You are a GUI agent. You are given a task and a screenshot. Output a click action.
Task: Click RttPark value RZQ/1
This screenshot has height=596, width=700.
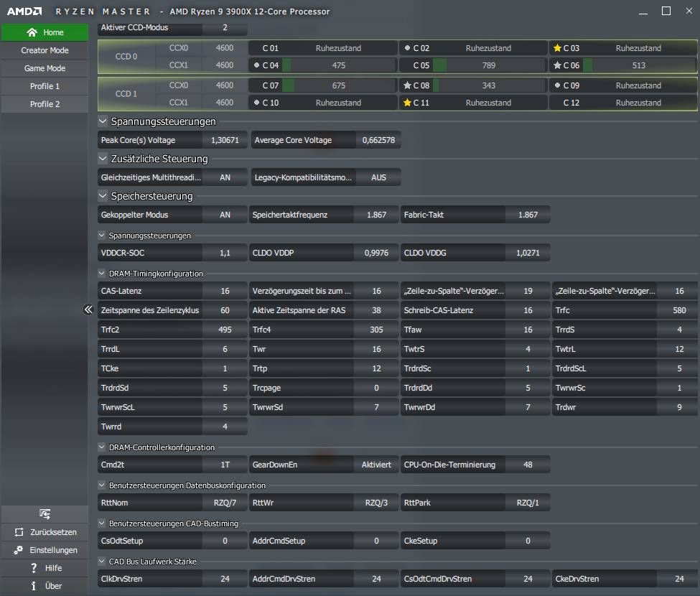(x=528, y=503)
